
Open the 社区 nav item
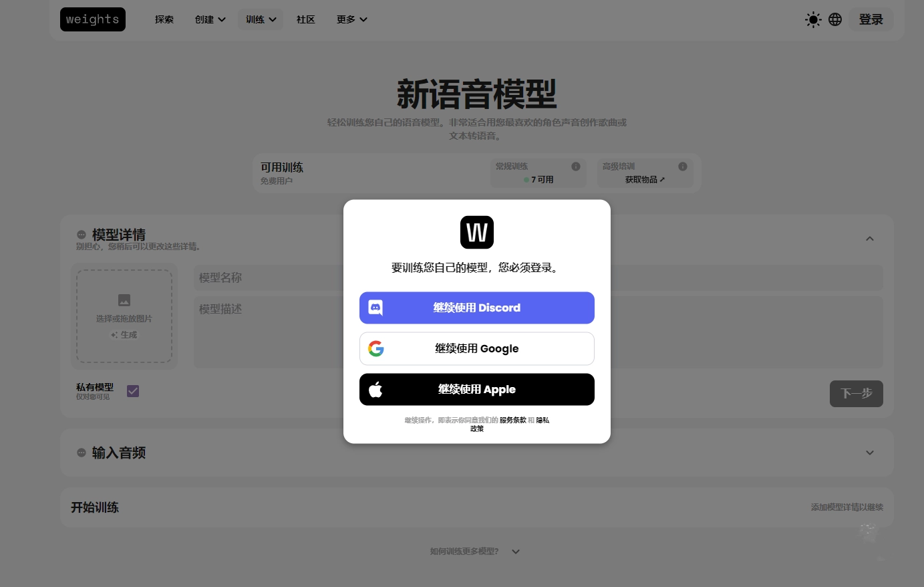click(305, 19)
